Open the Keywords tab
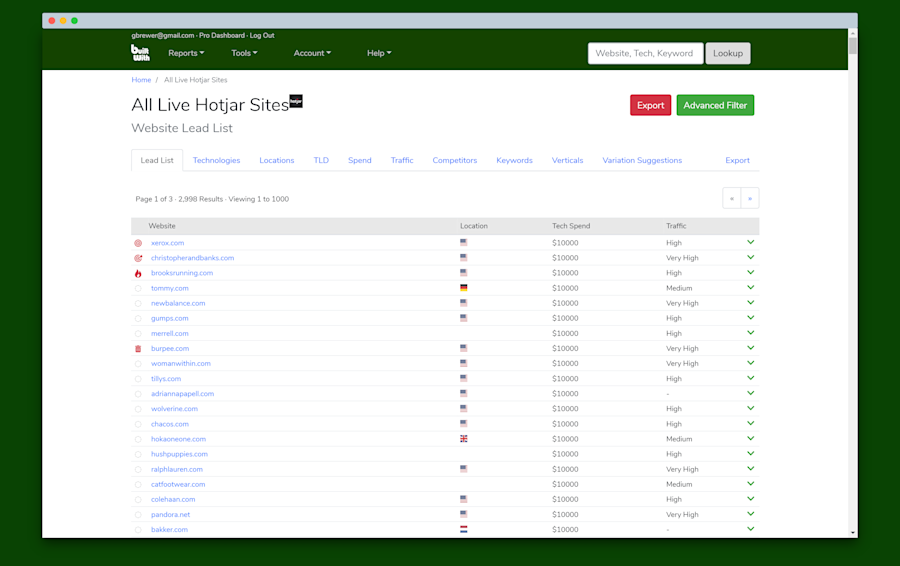 [514, 160]
